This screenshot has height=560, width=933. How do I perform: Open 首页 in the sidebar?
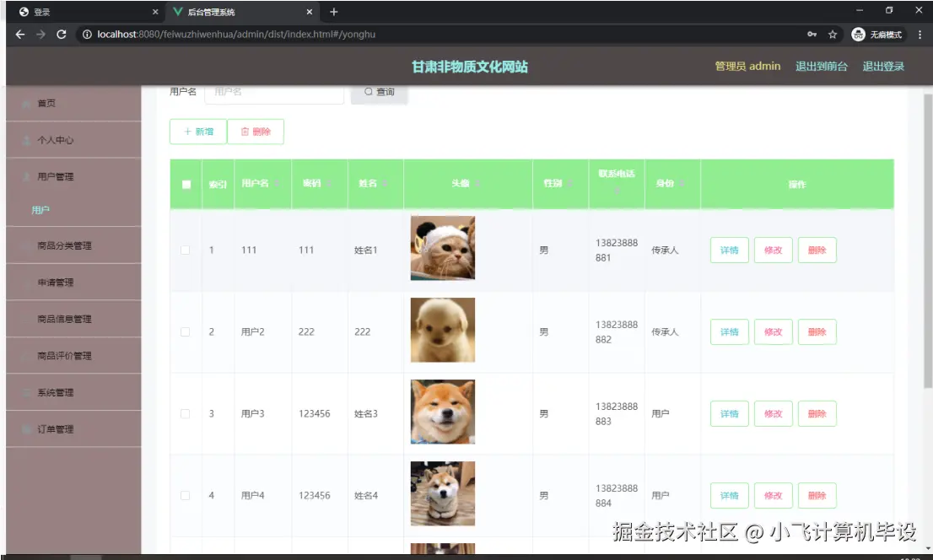click(x=73, y=104)
